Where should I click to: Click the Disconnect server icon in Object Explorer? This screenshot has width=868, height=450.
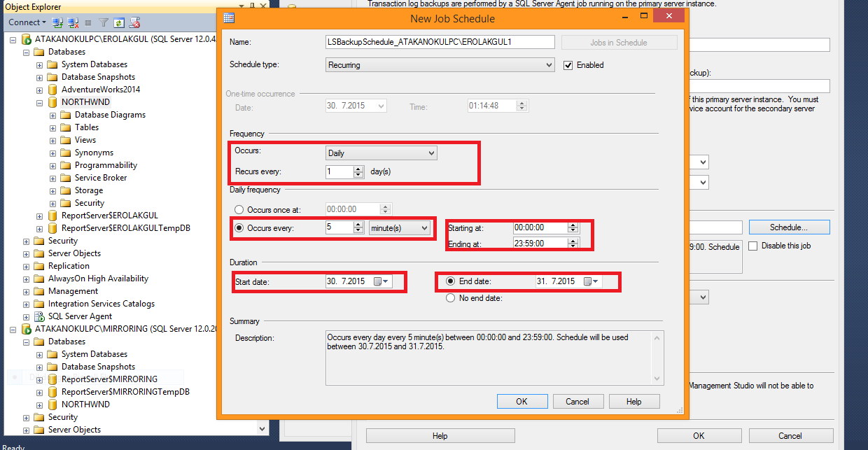point(73,22)
